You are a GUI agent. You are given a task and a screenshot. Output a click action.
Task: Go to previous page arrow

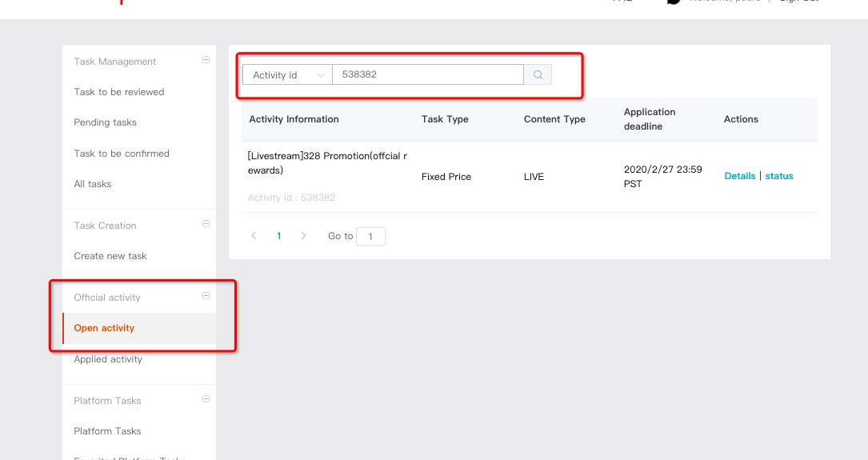254,236
